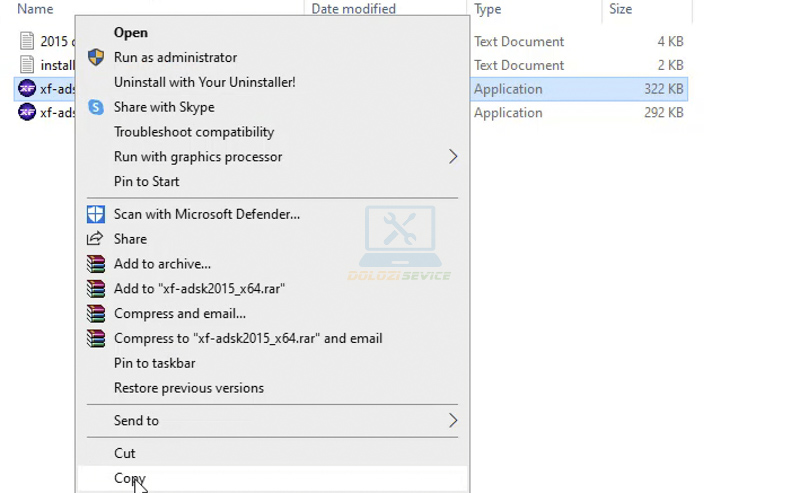Click the Share arrow icon
Image resolution: width=800 pixels, height=493 pixels.
[x=96, y=239]
